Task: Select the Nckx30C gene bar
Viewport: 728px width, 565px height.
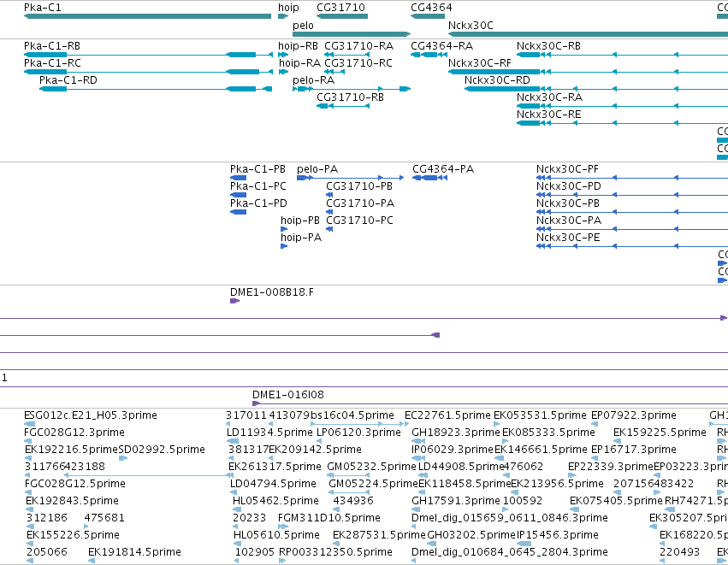Action: (588, 34)
